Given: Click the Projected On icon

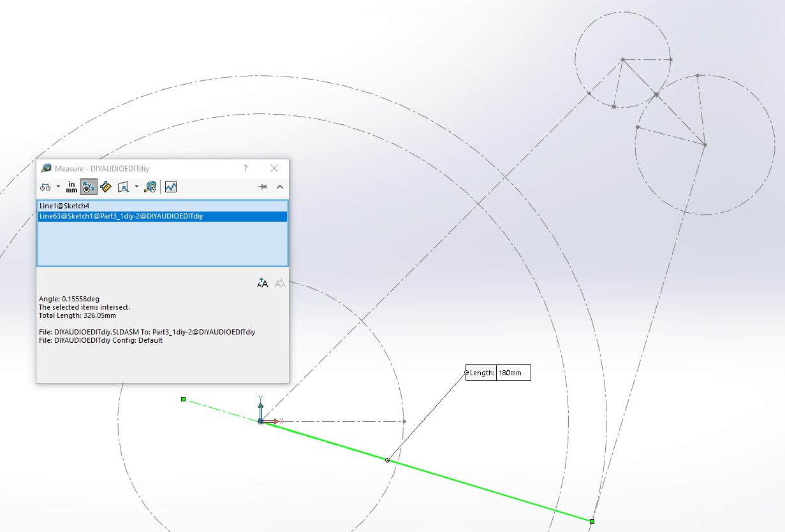Looking at the screenshot, I should pyautogui.click(x=124, y=187).
